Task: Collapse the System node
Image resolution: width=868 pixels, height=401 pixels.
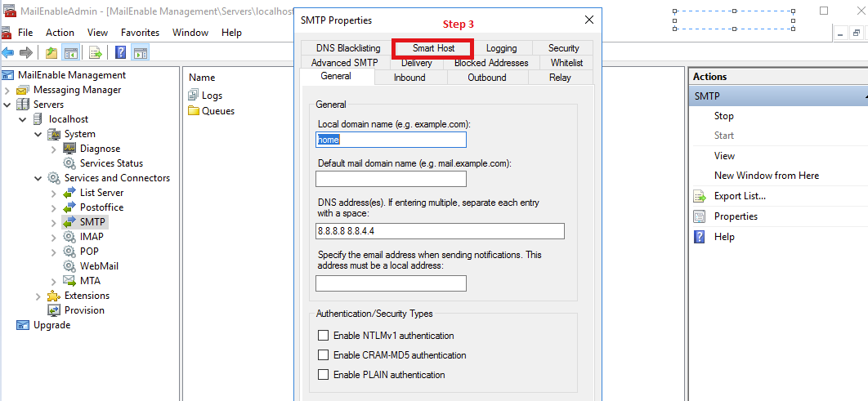Action: pos(38,134)
